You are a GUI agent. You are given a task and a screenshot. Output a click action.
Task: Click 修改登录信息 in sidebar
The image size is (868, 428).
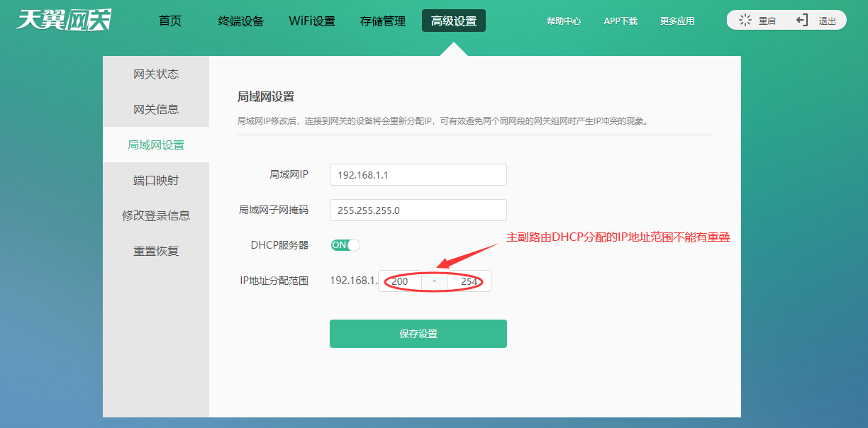coord(155,215)
